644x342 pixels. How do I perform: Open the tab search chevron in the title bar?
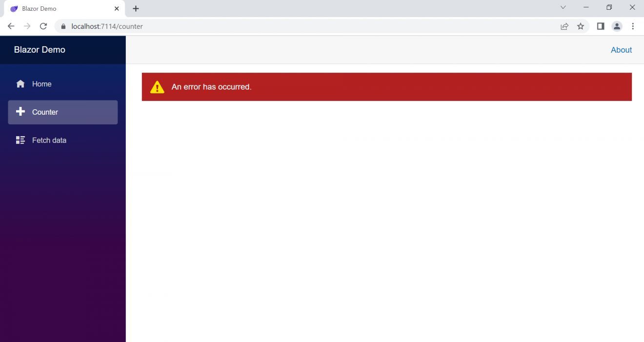pos(563,7)
